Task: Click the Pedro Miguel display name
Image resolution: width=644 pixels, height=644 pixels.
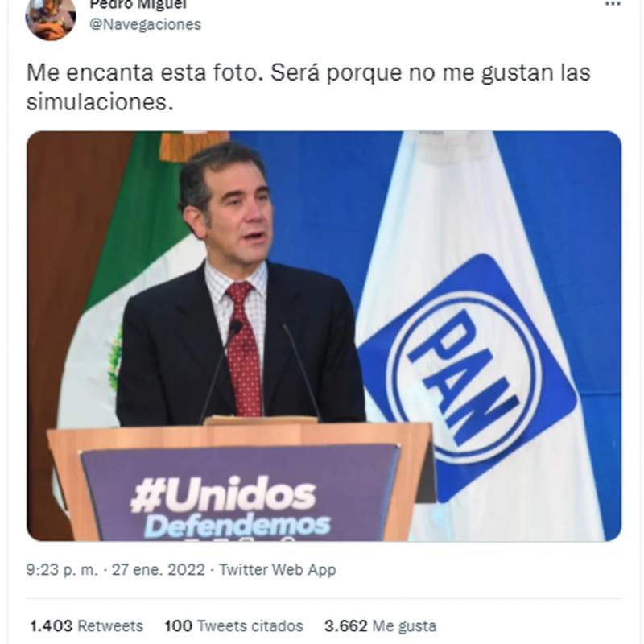Action: pyautogui.click(x=138, y=5)
